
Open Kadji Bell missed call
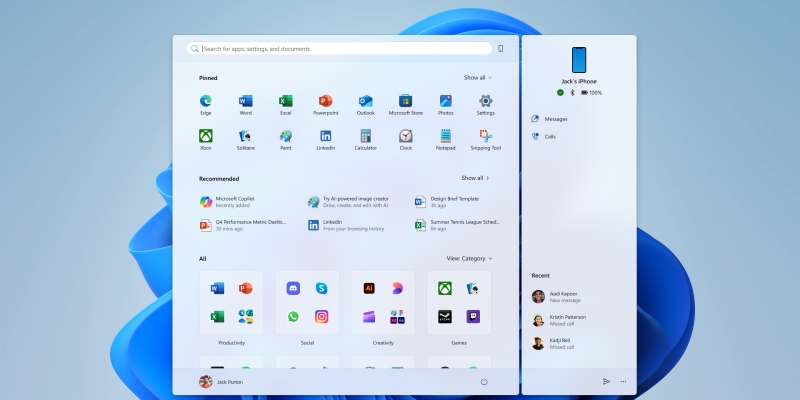click(553, 343)
